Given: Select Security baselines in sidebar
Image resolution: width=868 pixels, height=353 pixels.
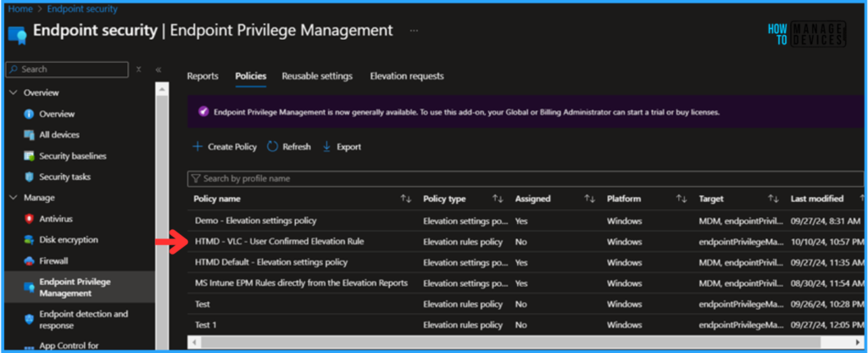Looking at the screenshot, I should tap(73, 156).
